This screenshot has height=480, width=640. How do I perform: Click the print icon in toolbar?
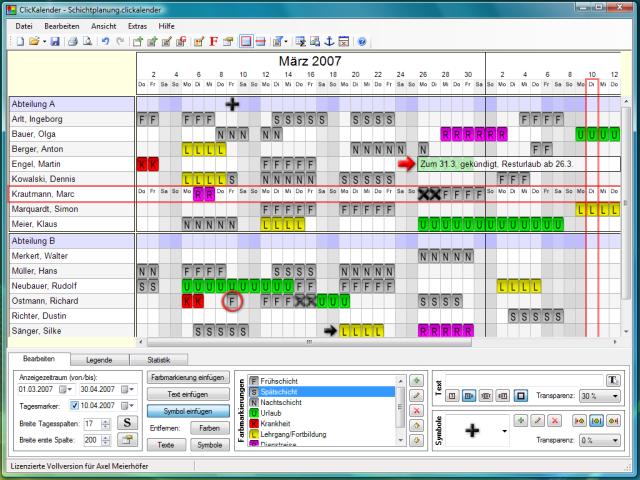click(73, 42)
